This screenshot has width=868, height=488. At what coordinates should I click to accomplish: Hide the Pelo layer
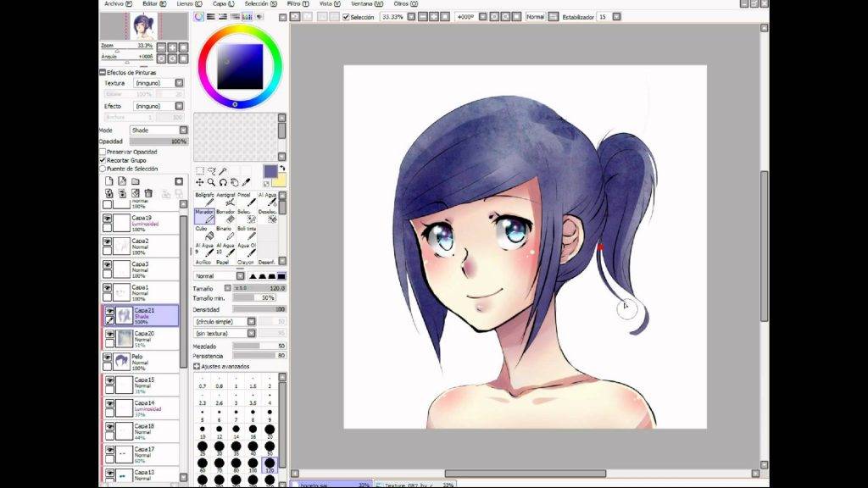pos(107,358)
